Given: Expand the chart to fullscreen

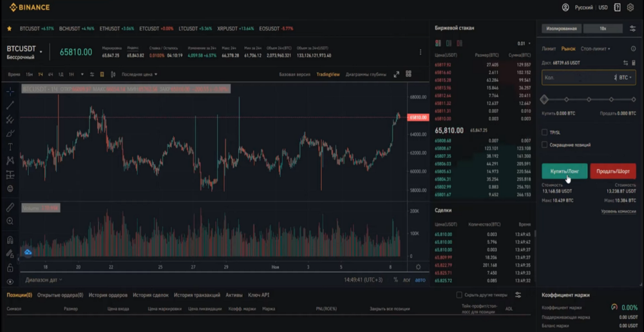Looking at the screenshot, I should click(x=396, y=74).
